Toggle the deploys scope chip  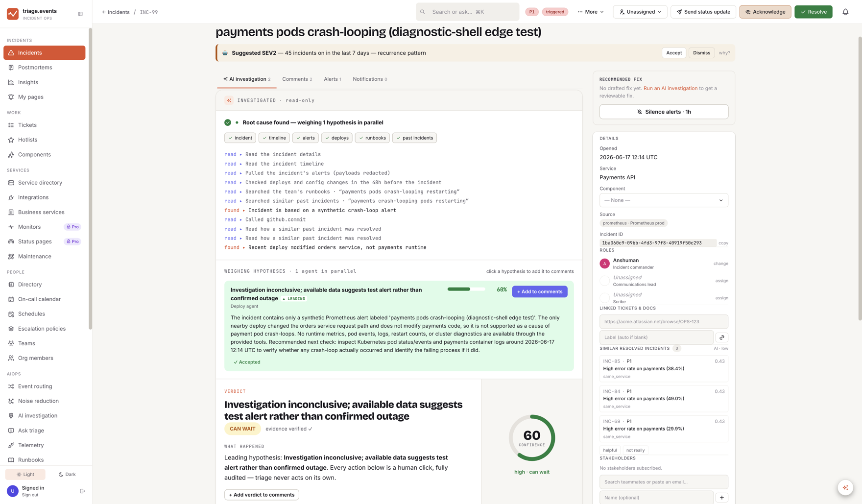[x=336, y=138]
